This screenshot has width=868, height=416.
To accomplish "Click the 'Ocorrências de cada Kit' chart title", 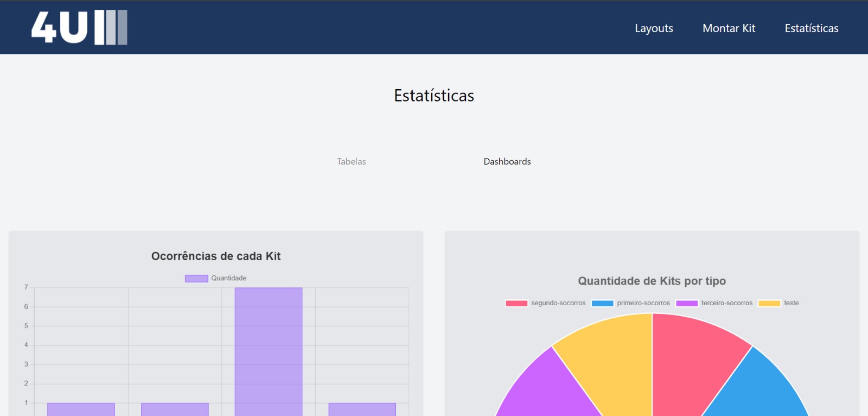I will point(216,256).
